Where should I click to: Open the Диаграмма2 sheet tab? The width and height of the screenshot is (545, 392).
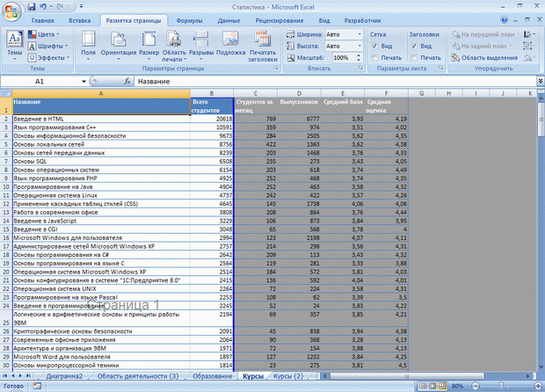click(64, 376)
